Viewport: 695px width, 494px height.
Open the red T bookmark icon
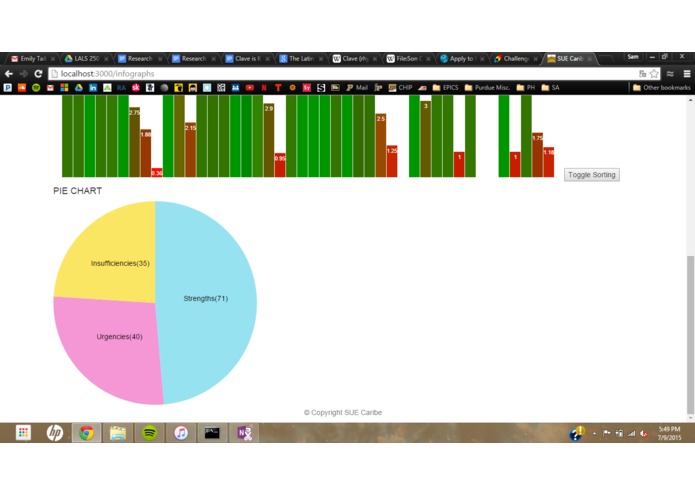coord(278,88)
